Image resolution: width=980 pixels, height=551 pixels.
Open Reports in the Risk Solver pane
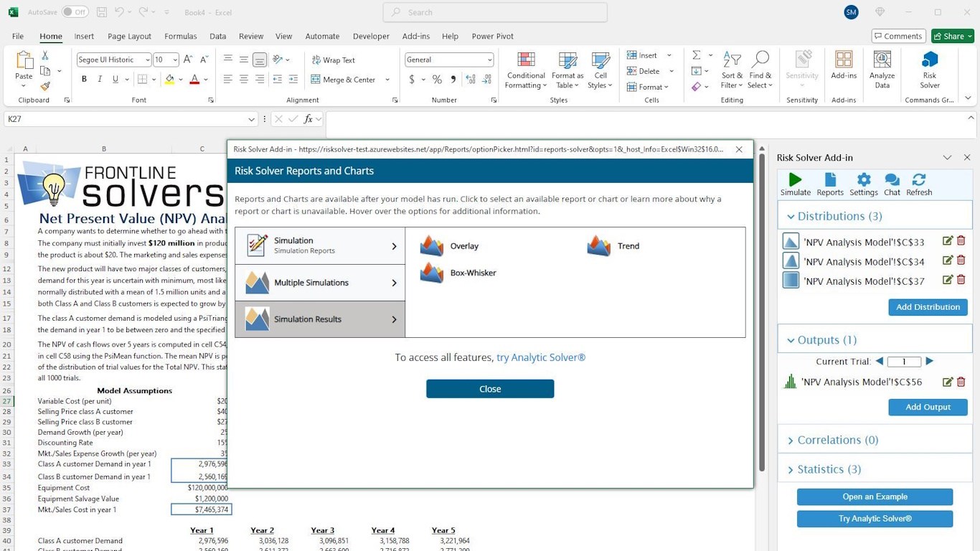point(830,184)
